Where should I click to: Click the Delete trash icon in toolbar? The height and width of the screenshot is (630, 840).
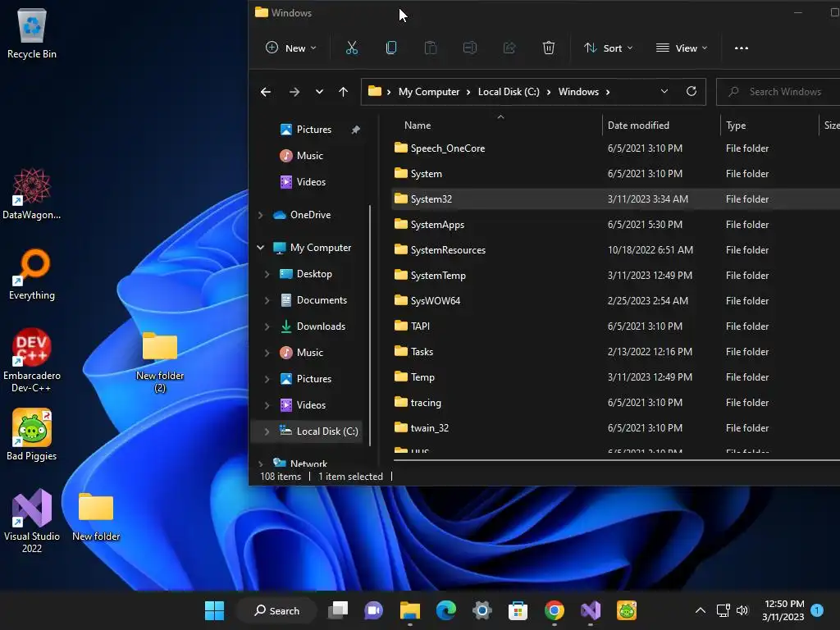[549, 48]
